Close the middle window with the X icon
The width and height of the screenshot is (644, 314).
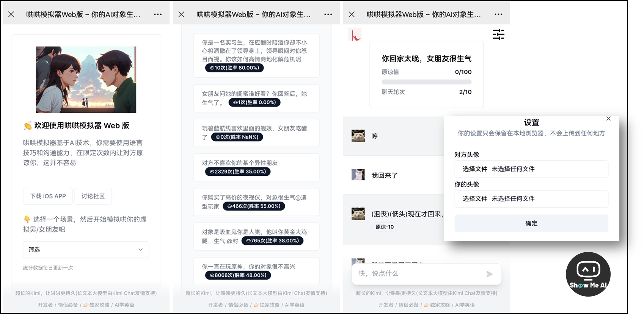(x=181, y=14)
